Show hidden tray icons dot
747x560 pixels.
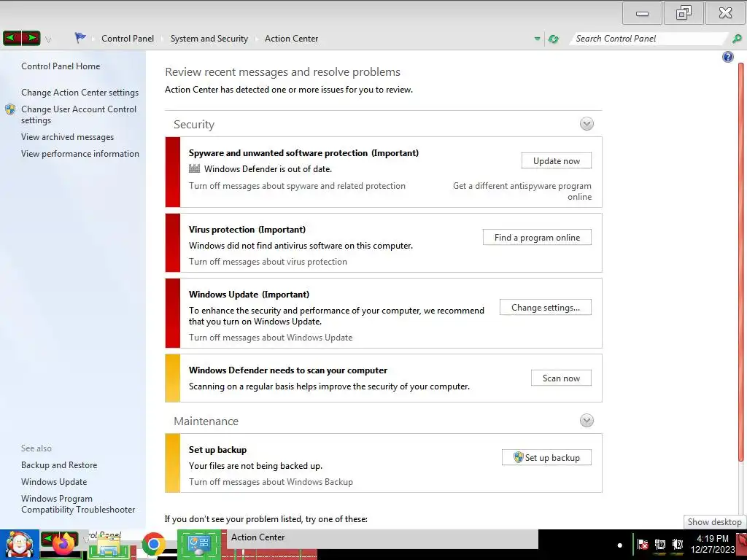click(620, 545)
